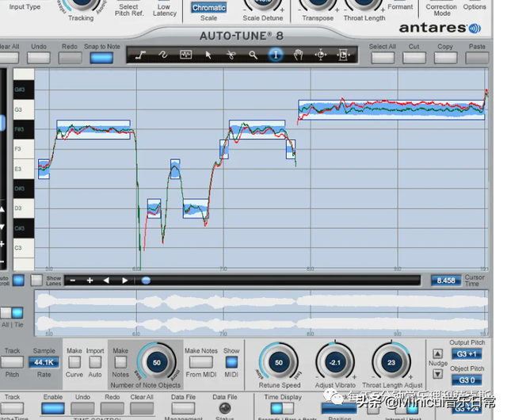Select the Hand scroll tool
Viewport: 507px width, 420px height.
(299, 55)
